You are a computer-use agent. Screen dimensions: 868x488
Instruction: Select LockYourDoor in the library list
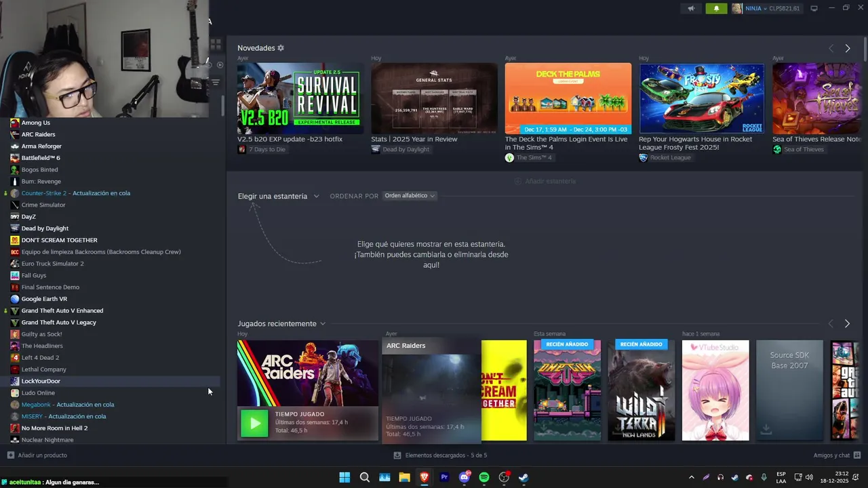[41, 381]
